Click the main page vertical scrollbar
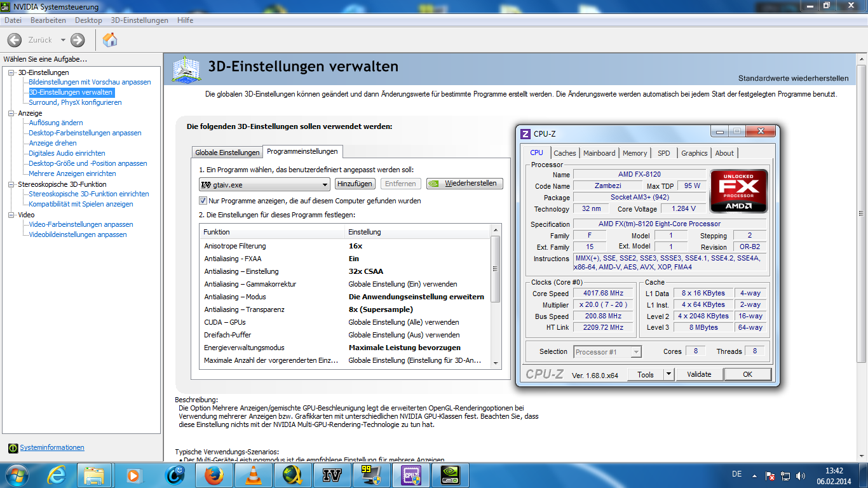 pos(862,213)
